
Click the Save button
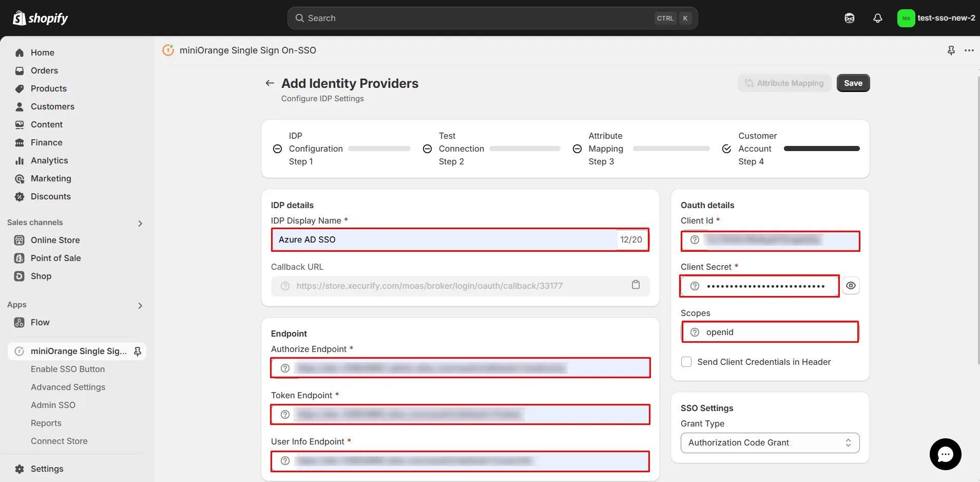(853, 83)
